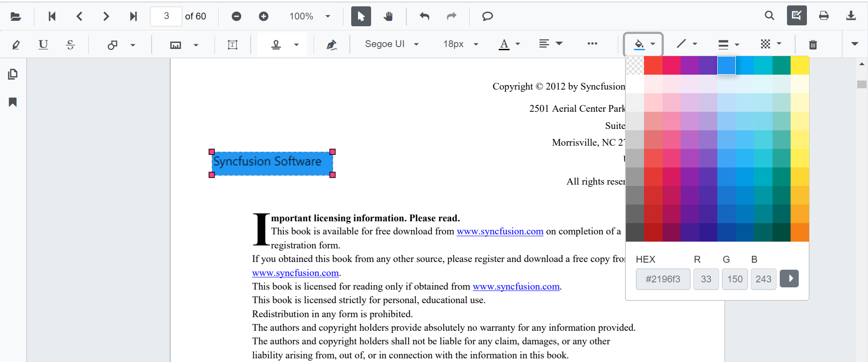Click the page number input field

[x=166, y=16]
